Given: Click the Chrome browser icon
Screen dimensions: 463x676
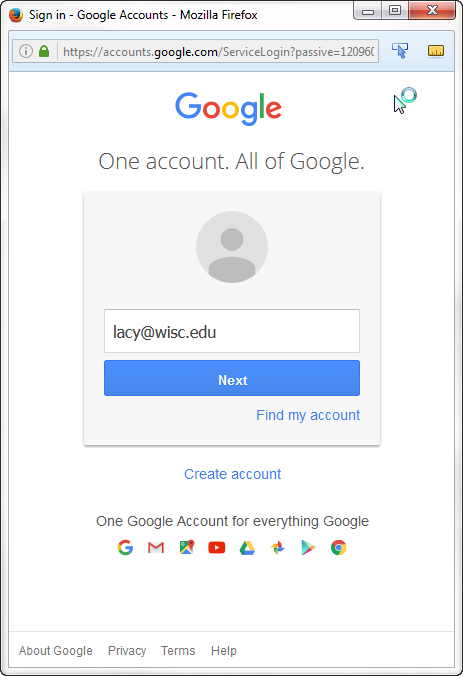Looking at the screenshot, I should click(338, 548).
